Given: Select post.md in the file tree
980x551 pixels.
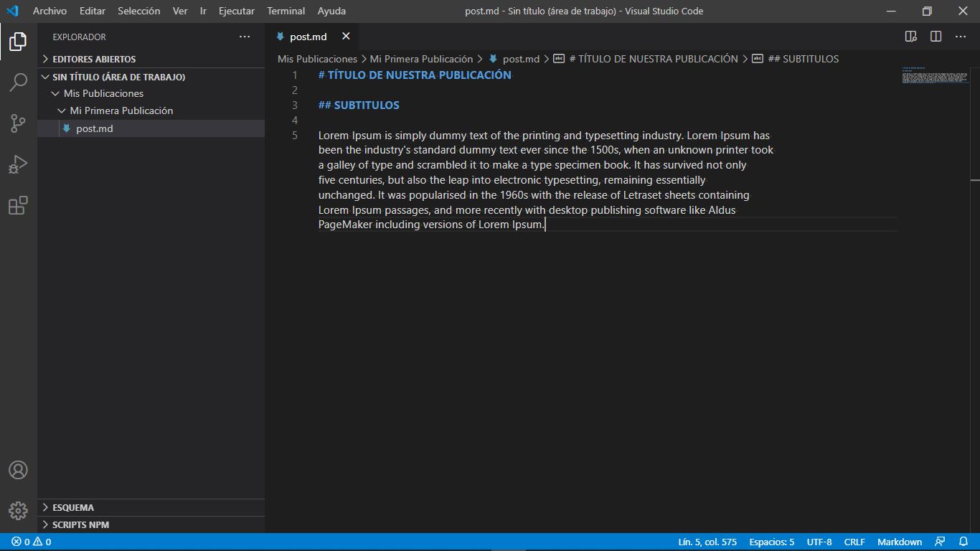Looking at the screenshot, I should coord(151,128).
